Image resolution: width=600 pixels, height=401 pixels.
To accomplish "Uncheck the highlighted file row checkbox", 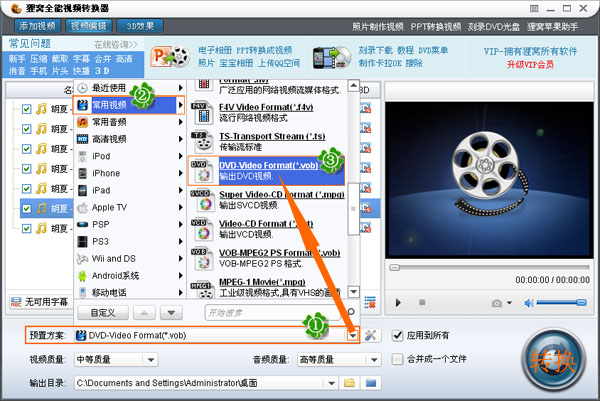I will click(x=26, y=209).
